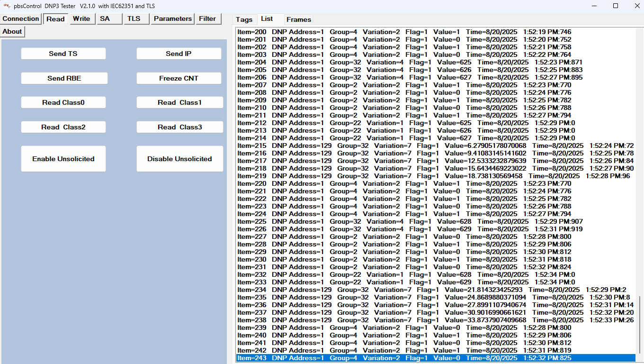The image size is (644, 364).
Task: Switch to the Filter tab
Action: point(208,18)
